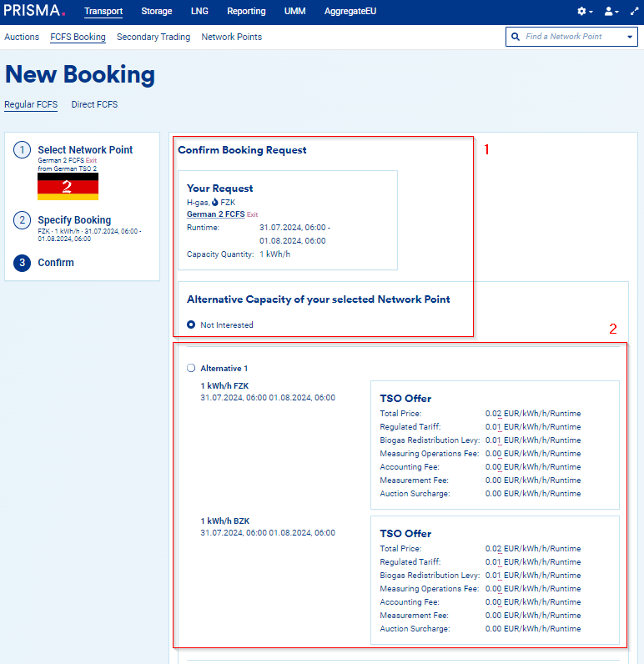Click the step 1 circle icon
This screenshot has width=644, height=664.
(22, 150)
